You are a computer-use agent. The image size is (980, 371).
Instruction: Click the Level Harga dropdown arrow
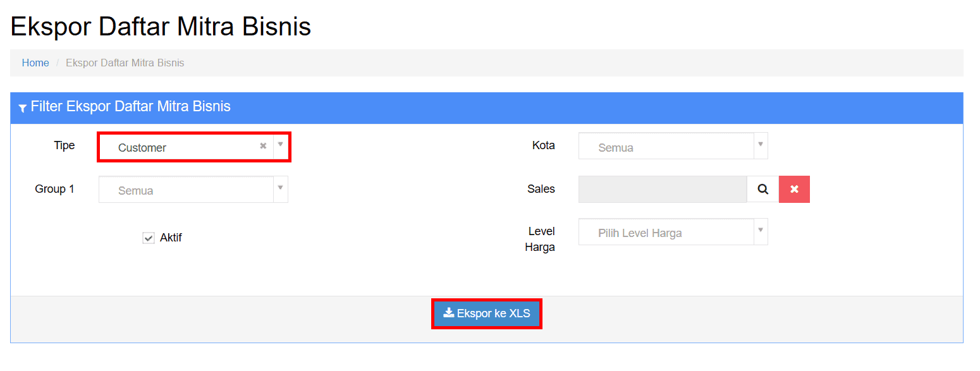click(761, 230)
